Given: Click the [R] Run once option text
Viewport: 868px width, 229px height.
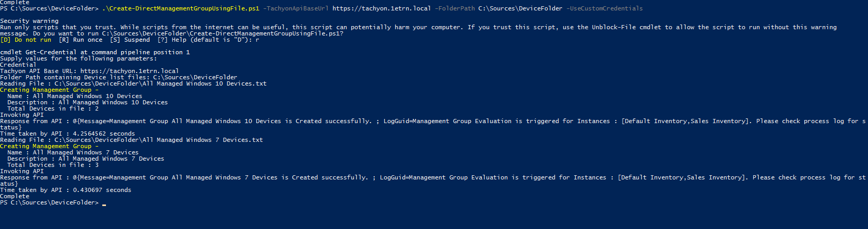Looking at the screenshot, I should [x=80, y=40].
